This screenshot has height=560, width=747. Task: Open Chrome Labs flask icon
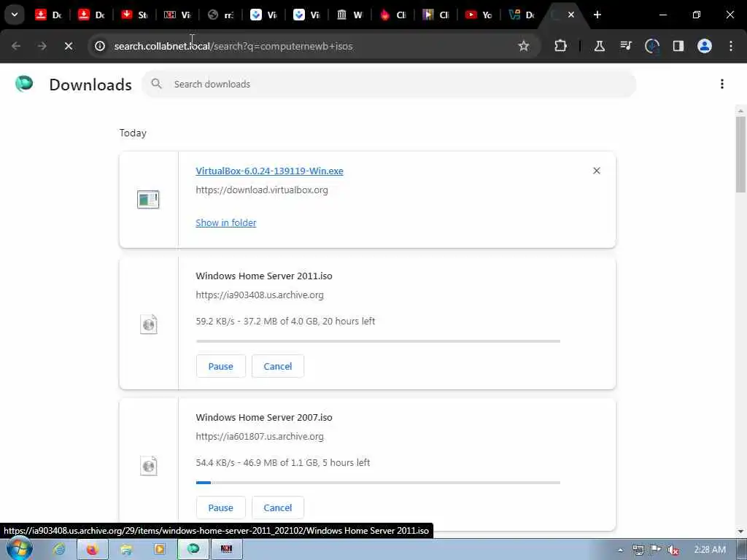pyautogui.click(x=600, y=46)
